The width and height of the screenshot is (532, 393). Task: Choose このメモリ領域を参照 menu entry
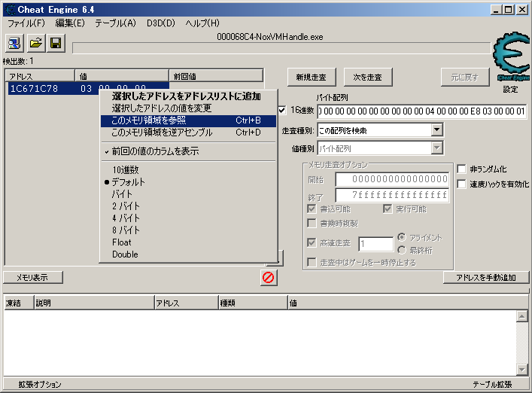point(188,120)
